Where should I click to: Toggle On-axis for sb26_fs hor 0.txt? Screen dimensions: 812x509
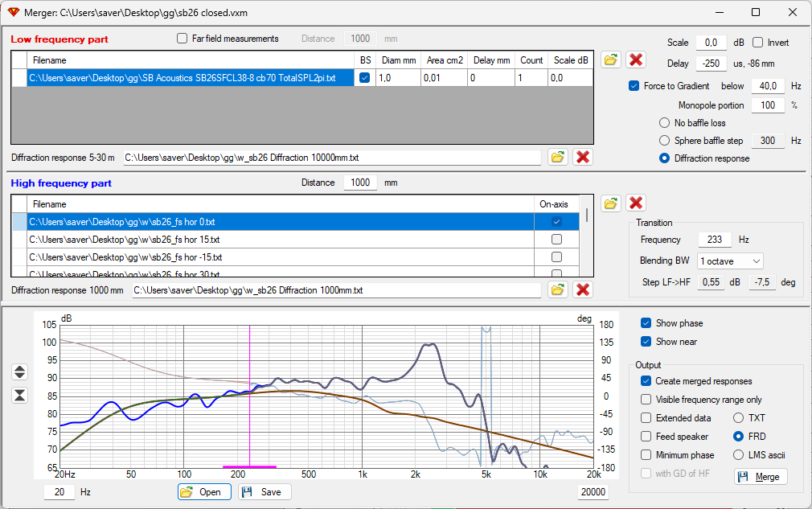[x=556, y=222]
